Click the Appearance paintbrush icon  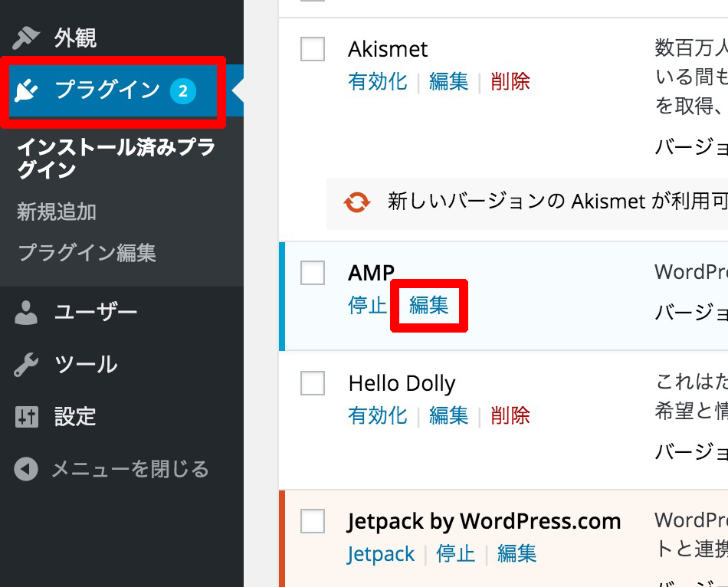(26, 38)
